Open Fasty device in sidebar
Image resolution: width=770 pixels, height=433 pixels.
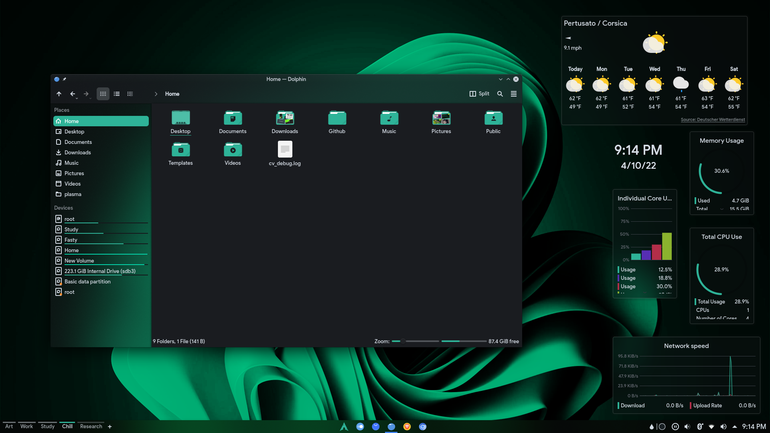(x=101, y=240)
